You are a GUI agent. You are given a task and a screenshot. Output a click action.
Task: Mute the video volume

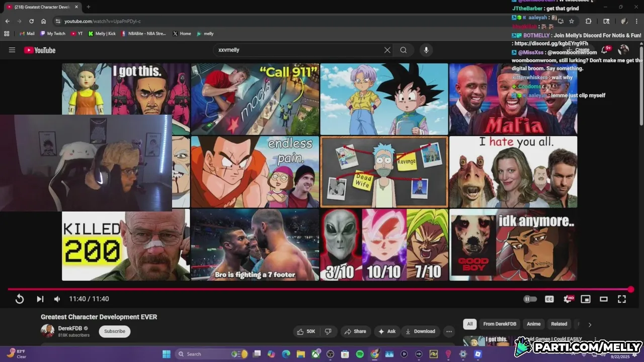[57, 299]
